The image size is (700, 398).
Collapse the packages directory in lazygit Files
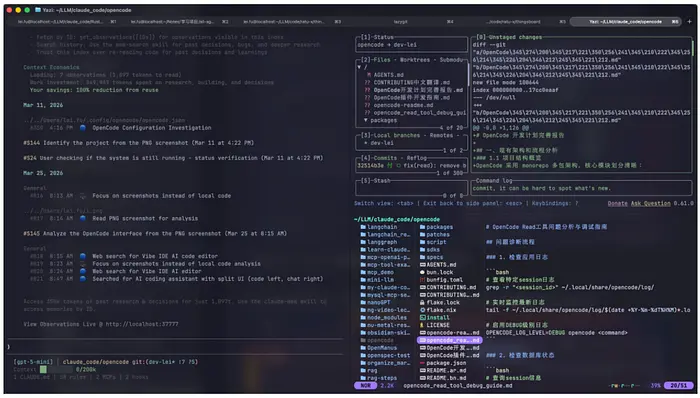click(366, 120)
